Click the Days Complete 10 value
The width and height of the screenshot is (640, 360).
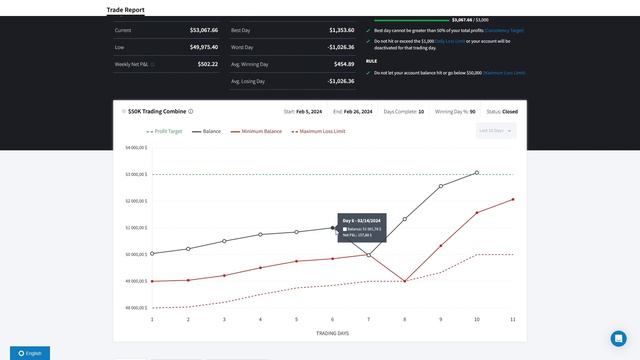pyautogui.click(x=421, y=111)
